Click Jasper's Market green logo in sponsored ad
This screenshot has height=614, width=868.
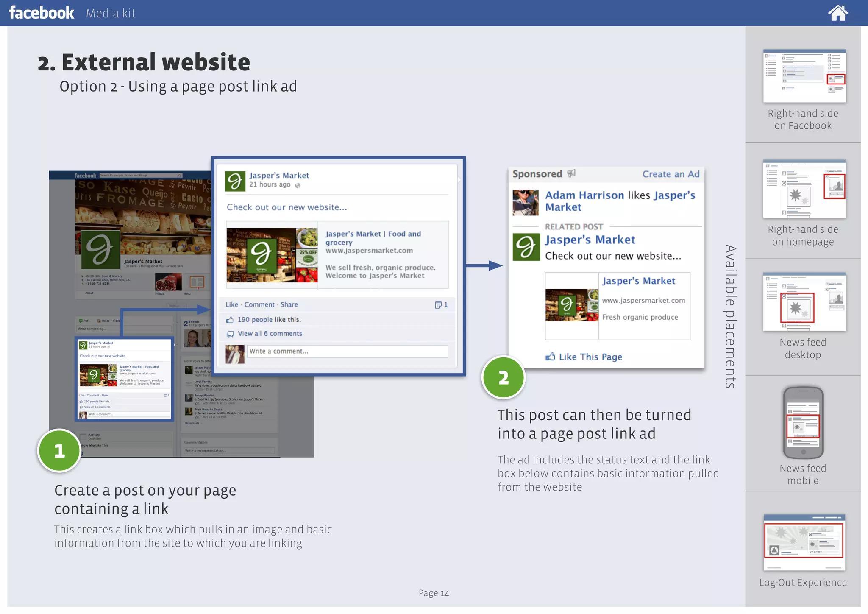coord(526,247)
